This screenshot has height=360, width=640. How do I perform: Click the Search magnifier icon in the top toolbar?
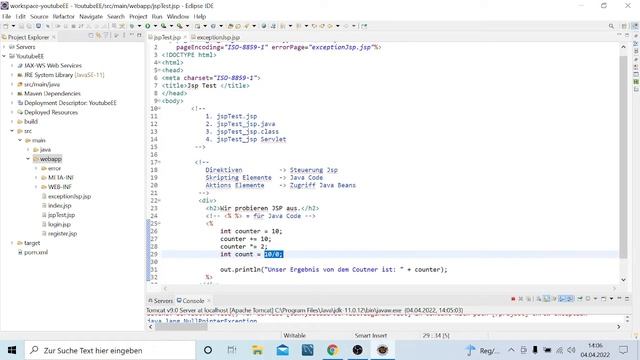tap(611, 26)
